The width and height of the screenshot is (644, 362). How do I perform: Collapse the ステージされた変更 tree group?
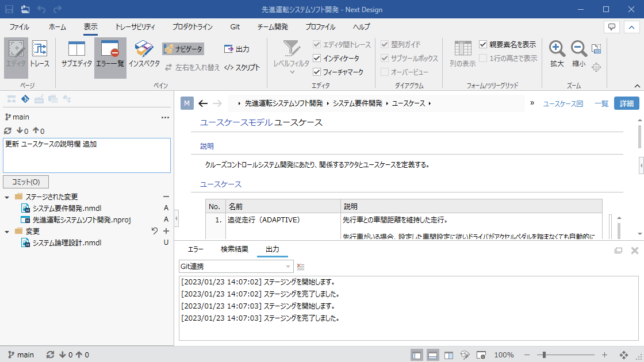(7, 197)
